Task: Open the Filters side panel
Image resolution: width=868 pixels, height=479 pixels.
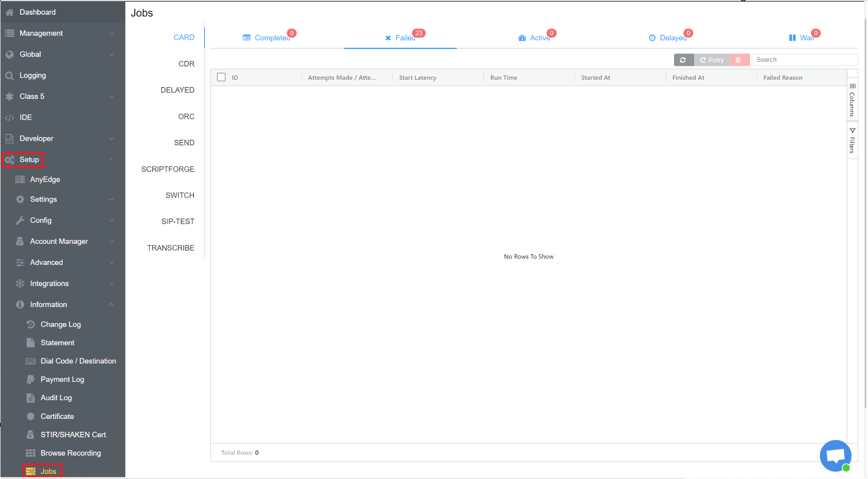Action: point(852,141)
